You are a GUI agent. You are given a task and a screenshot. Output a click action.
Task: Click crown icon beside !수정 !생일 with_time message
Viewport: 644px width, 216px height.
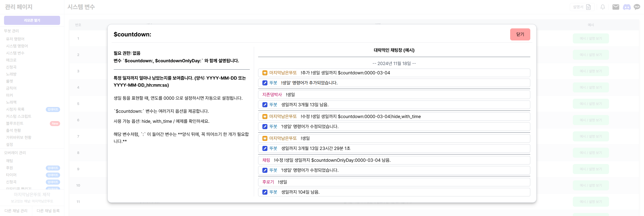tap(265, 117)
